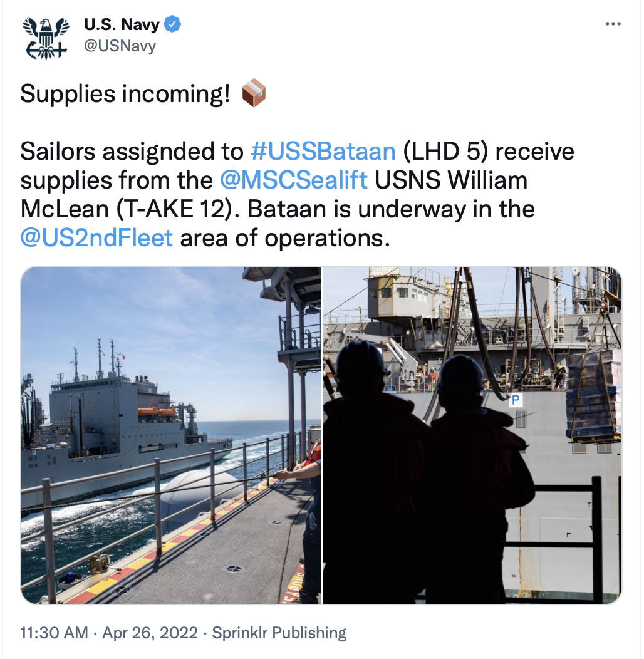Click the orange lifeboats in left photo

point(157,410)
